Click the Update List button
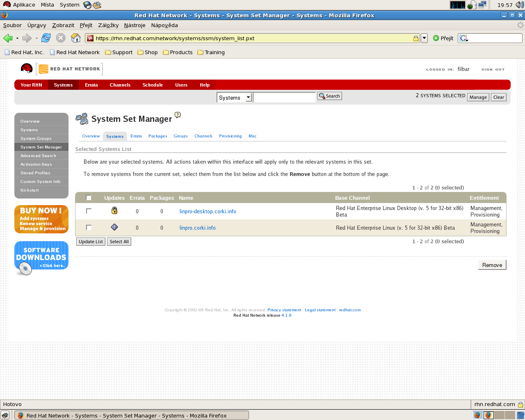525x420 pixels. tap(91, 242)
